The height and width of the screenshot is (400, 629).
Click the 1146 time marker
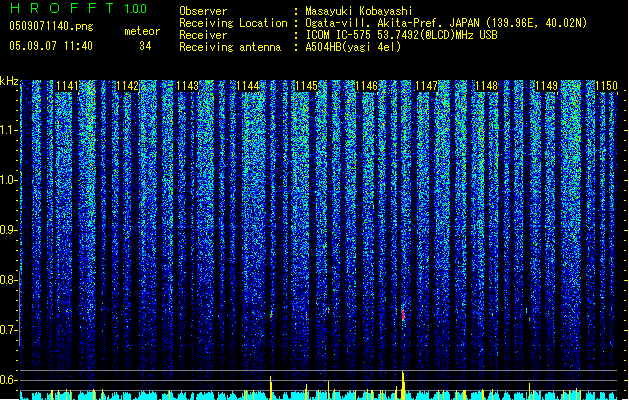pos(366,86)
